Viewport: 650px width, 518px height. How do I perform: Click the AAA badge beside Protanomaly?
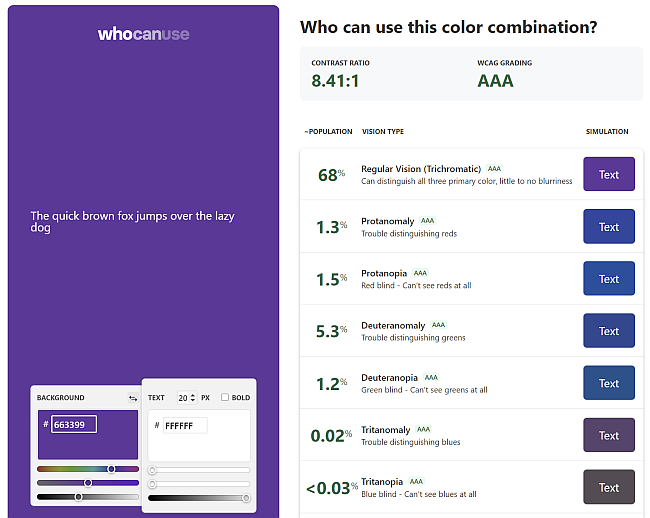tap(427, 221)
